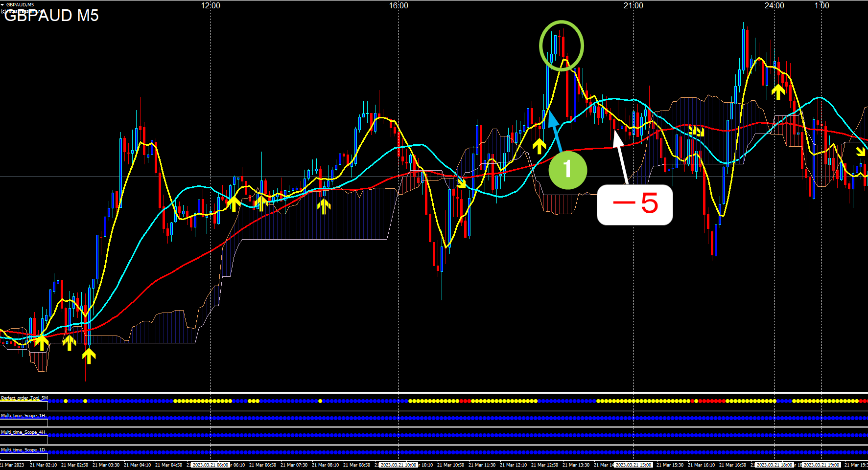Click the 21 Mar 08:50 time axis label
The width and height of the screenshot is (868, 470).
pos(356,465)
